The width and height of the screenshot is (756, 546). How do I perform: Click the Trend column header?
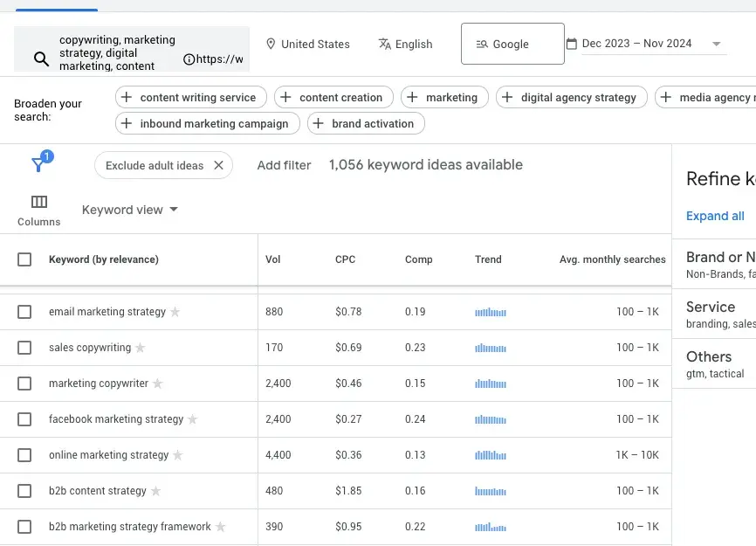point(488,259)
